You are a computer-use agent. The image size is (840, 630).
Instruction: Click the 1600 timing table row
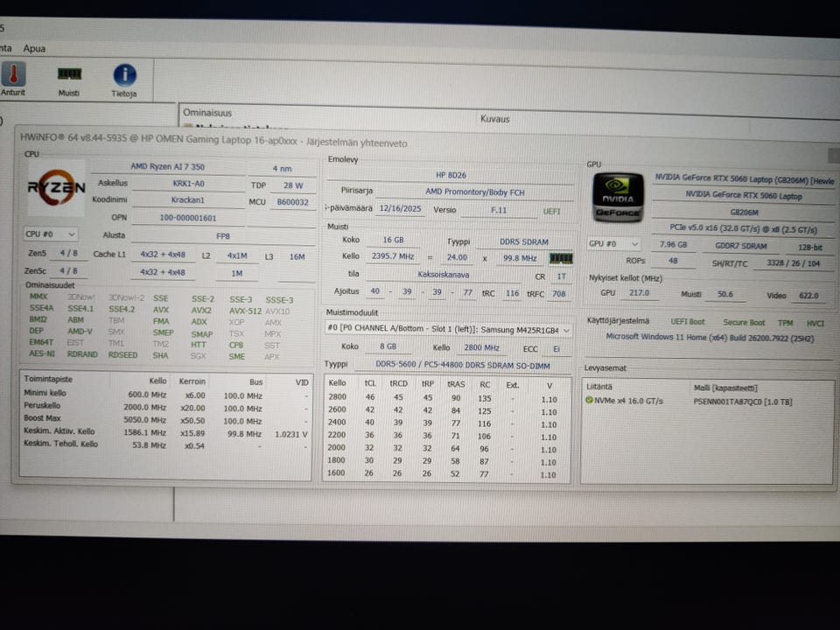coord(445,473)
